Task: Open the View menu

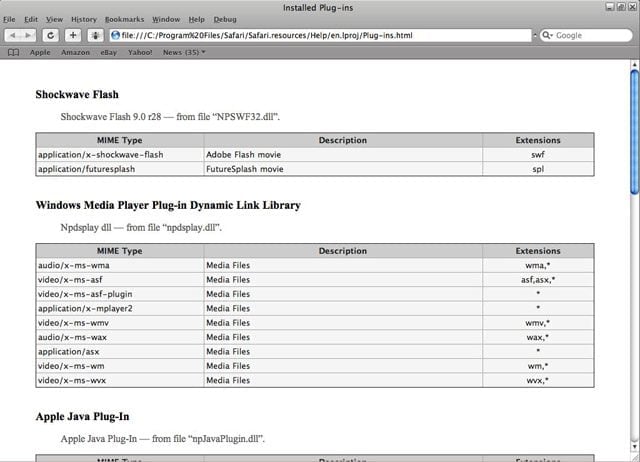Action: [x=54, y=19]
